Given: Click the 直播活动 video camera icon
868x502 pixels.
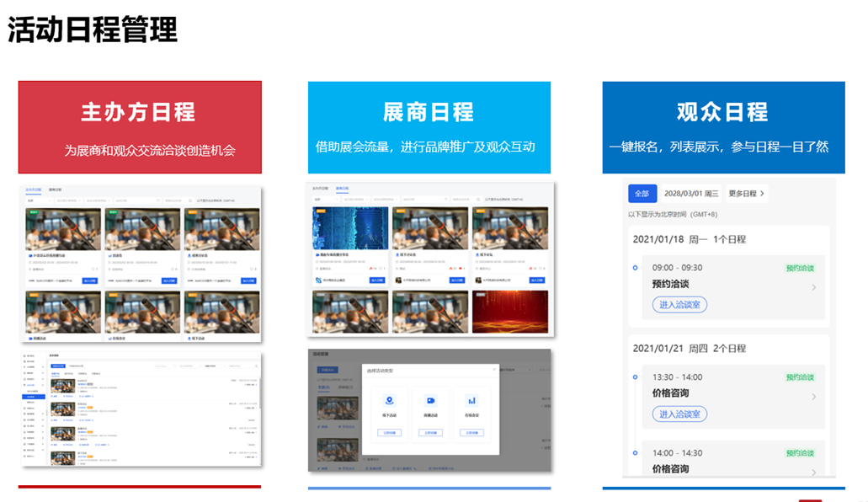Looking at the screenshot, I should [430, 401].
